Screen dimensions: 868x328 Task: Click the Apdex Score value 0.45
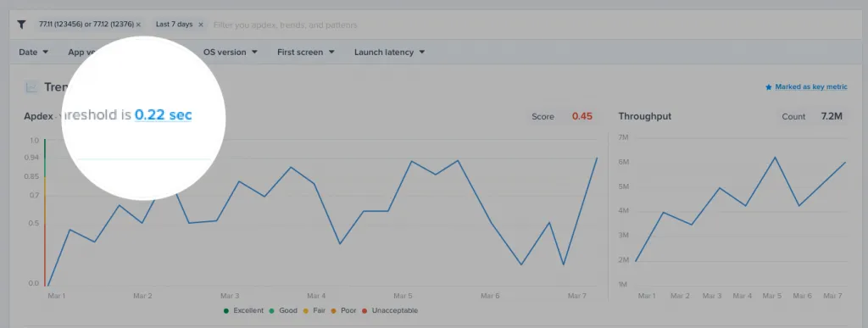point(581,117)
